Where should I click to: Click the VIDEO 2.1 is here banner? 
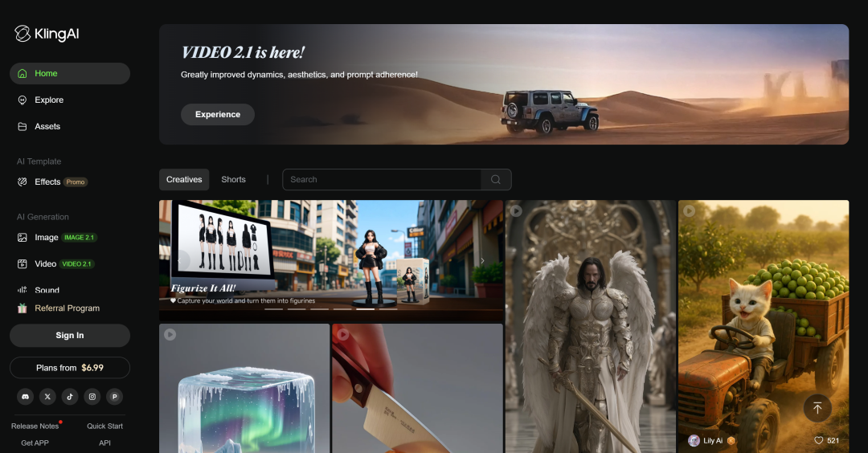(x=504, y=84)
